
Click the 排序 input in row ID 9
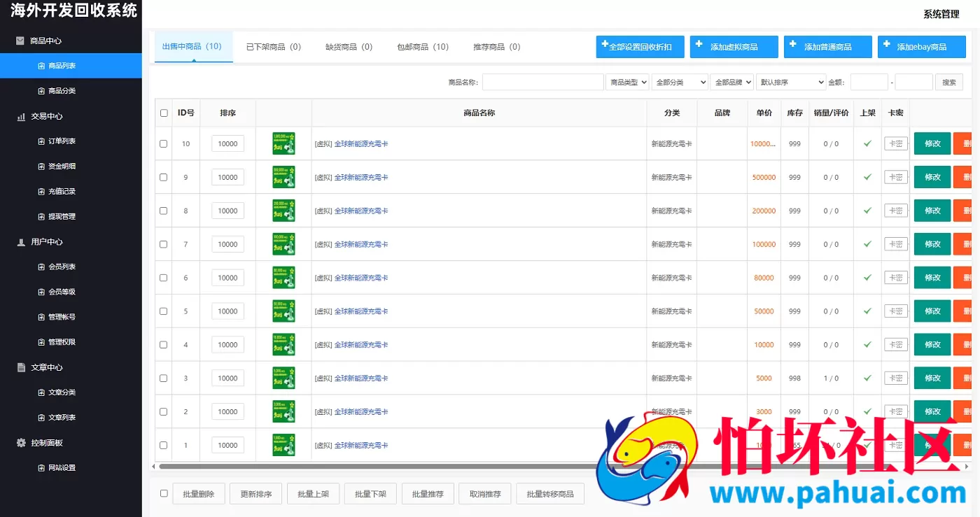tap(228, 177)
